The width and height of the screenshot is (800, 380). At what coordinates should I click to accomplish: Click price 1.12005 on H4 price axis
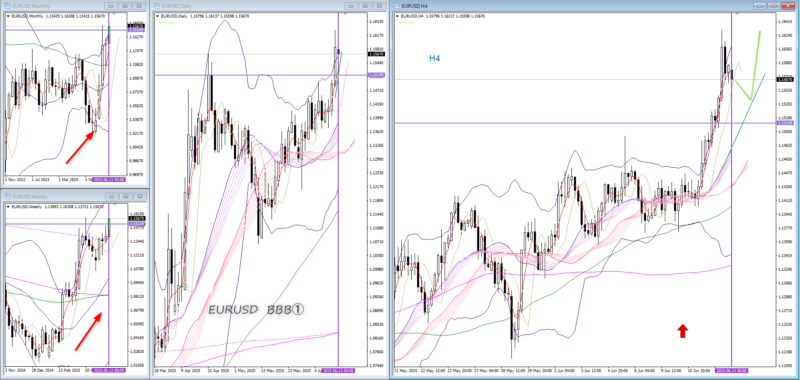pos(784,365)
